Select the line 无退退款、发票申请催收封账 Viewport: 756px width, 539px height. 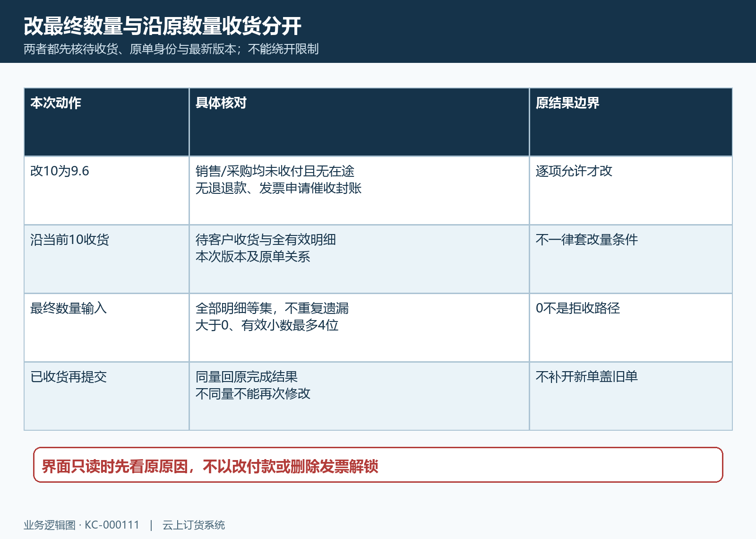[x=279, y=188]
